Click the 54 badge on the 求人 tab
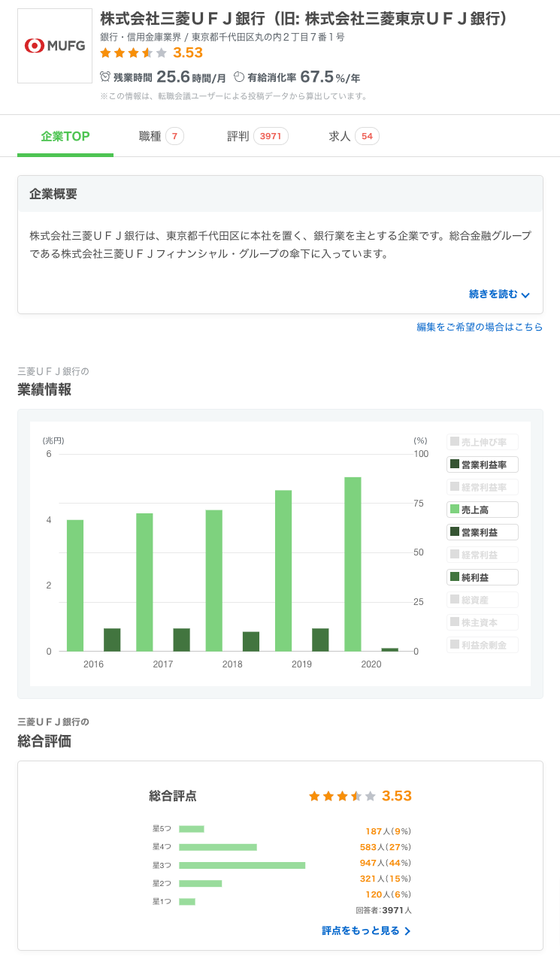Screen dimensions: 560x959 click(367, 136)
